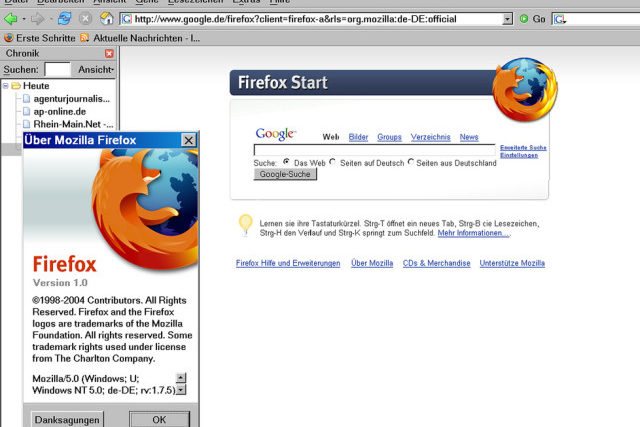Image resolution: width=640 pixels, height=427 pixels.
Task: Switch to the Bilder tab
Action: [358, 137]
